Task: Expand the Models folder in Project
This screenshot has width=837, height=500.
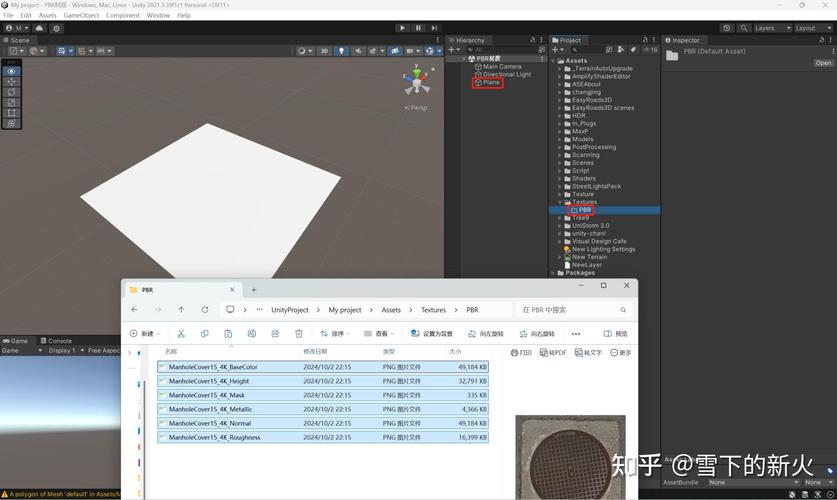Action: (560, 140)
